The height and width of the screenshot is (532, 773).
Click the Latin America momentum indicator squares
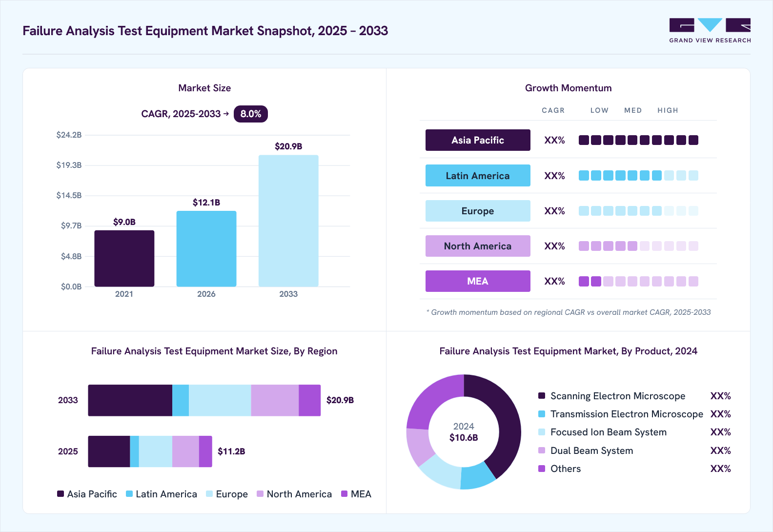(x=638, y=176)
